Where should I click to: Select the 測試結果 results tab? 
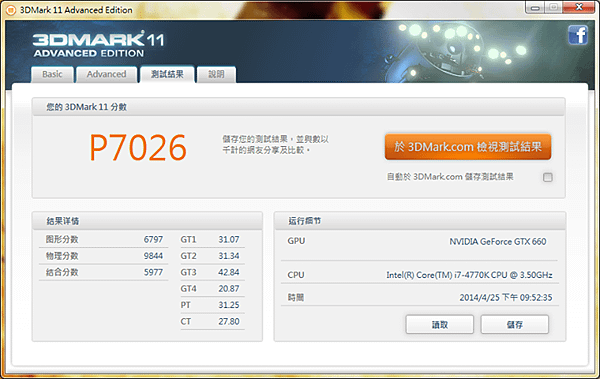point(167,74)
